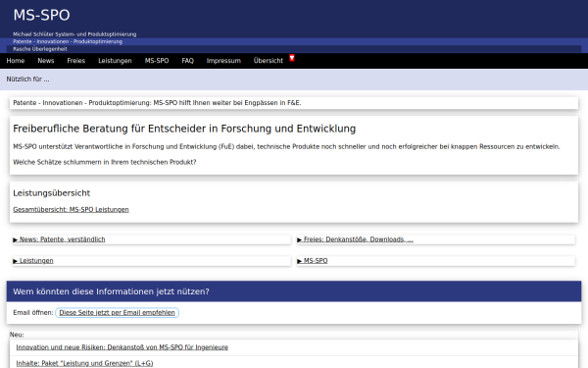Click the Rasche Überlegenheit header line
The width and height of the screenshot is (588, 368).
point(40,49)
